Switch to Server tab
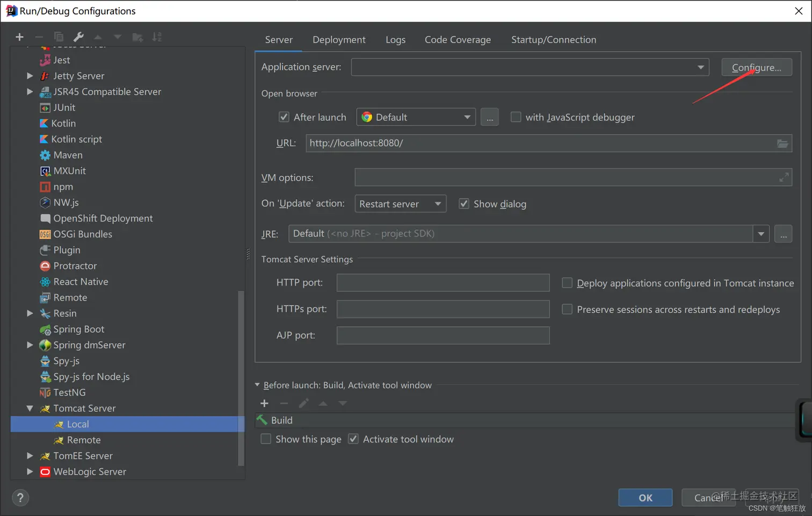The image size is (812, 516). pos(279,40)
